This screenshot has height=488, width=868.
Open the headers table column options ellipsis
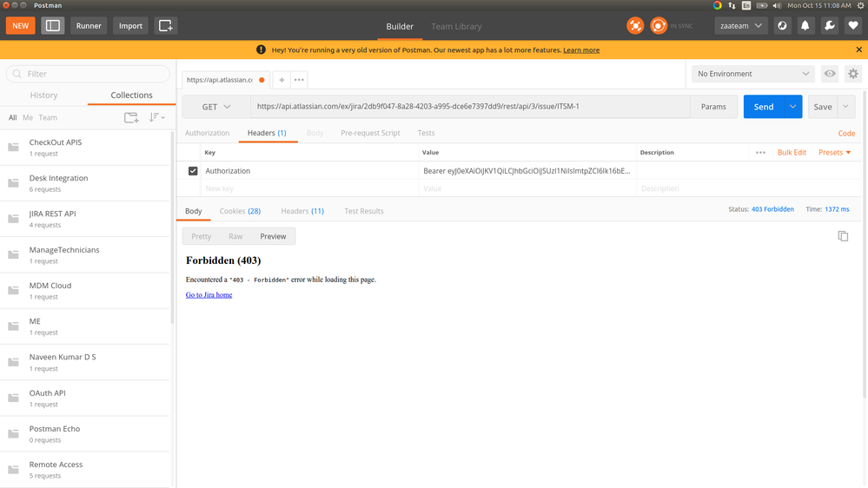coord(760,153)
